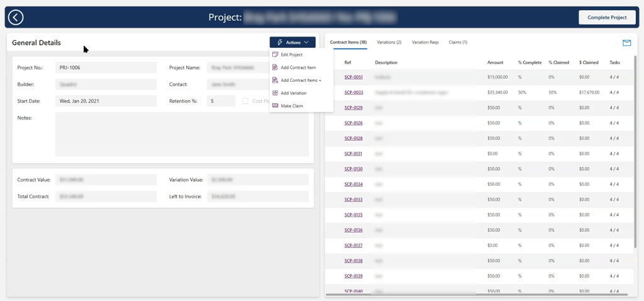Switch to Contract Items (18) tab
The image size is (644, 301).
click(x=348, y=42)
